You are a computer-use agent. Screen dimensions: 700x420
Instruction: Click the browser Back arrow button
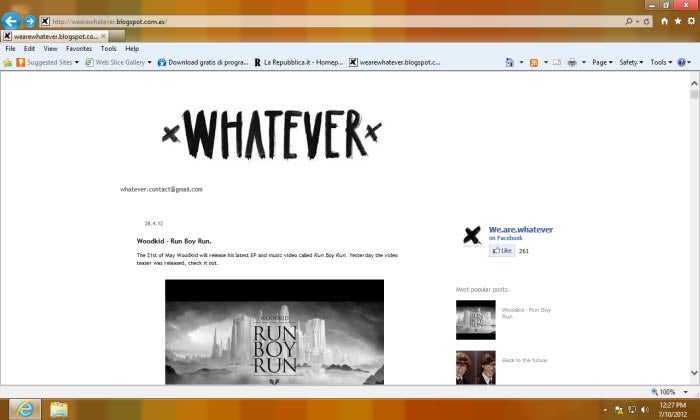click(x=12, y=21)
